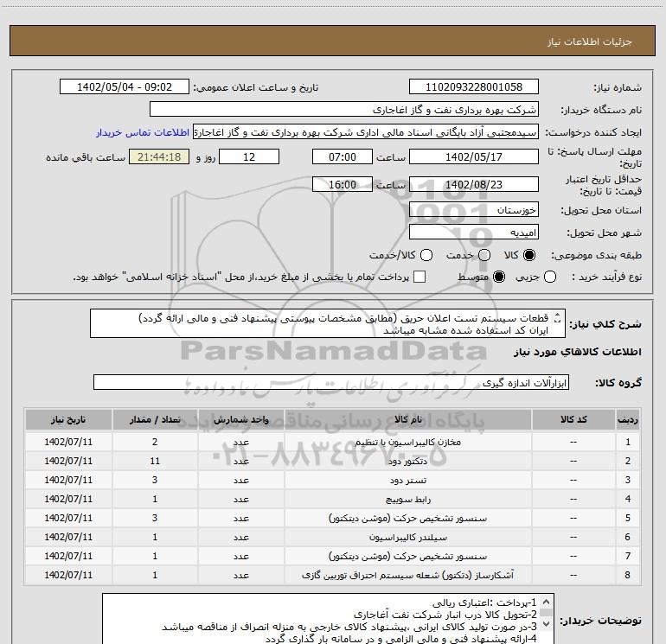Viewport: 666px width, 644px height.
Task: Select the کالا/خدمت radio button
Action: click(x=426, y=255)
